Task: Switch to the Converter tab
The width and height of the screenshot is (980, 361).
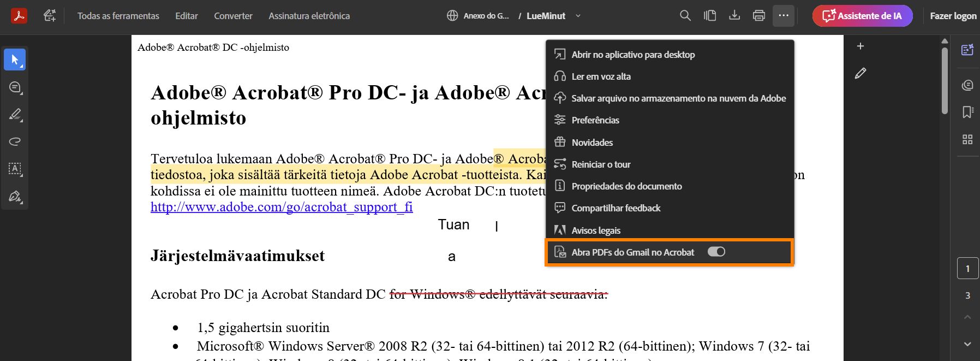Action: [x=233, y=16]
